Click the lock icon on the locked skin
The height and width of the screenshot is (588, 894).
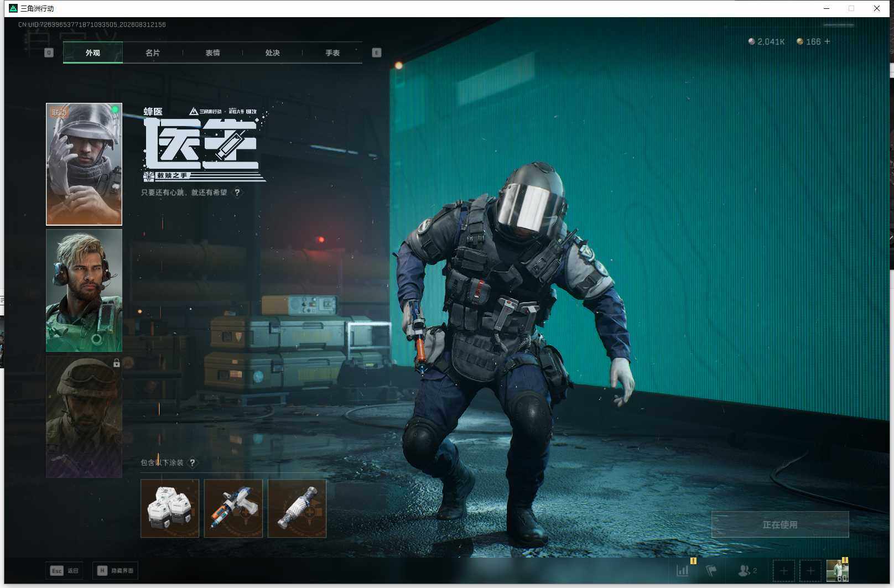(116, 363)
